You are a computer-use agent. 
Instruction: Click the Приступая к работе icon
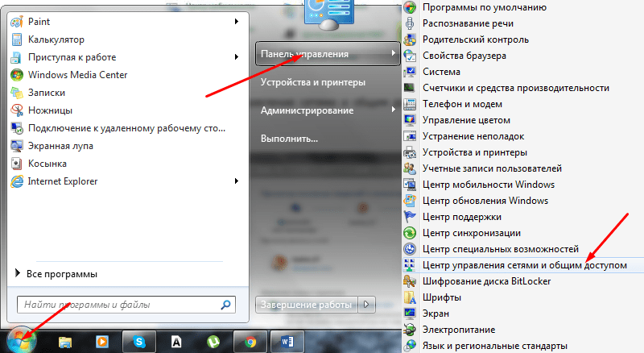tap(17, 57)
